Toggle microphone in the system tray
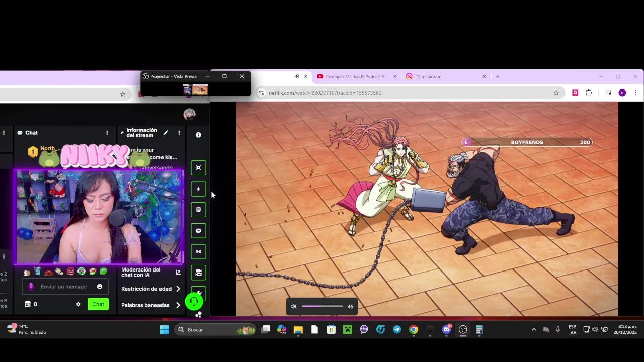 click(x=558, y=330)
